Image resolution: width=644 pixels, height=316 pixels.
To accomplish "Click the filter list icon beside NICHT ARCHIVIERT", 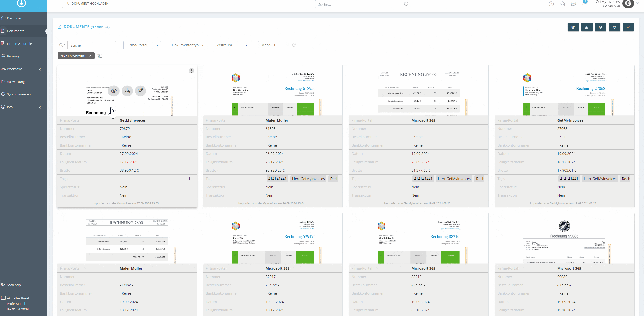I will tap(100, 56).
